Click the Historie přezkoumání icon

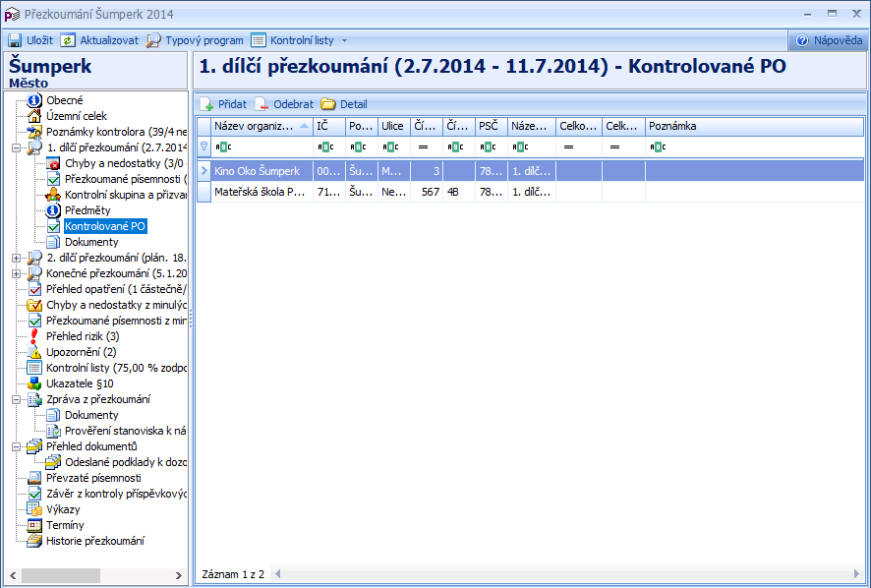[34, 541]
